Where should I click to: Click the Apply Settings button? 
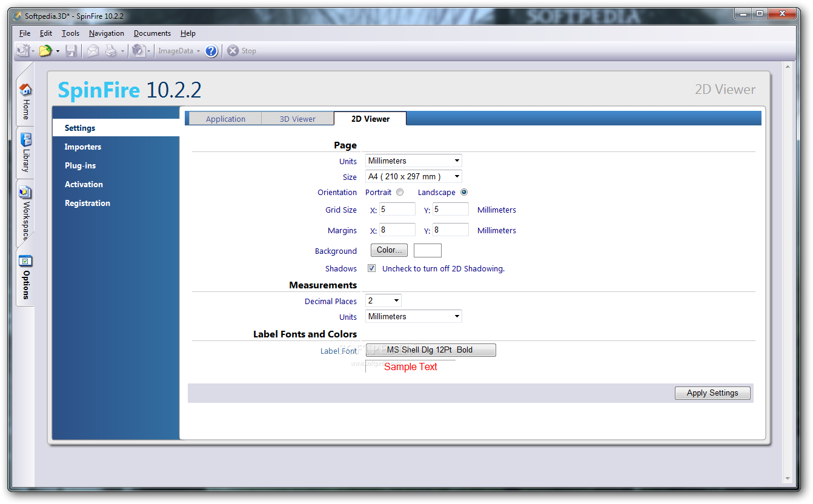[712, 393]
